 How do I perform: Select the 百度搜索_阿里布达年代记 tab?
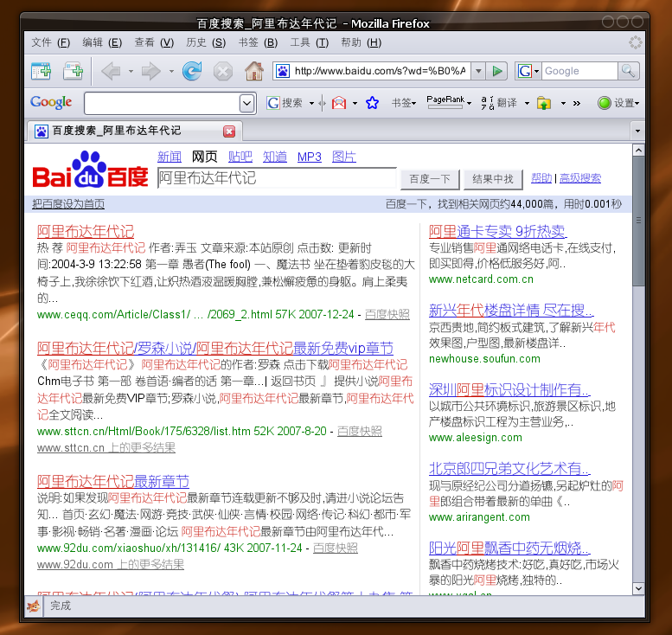pos(135,131)
